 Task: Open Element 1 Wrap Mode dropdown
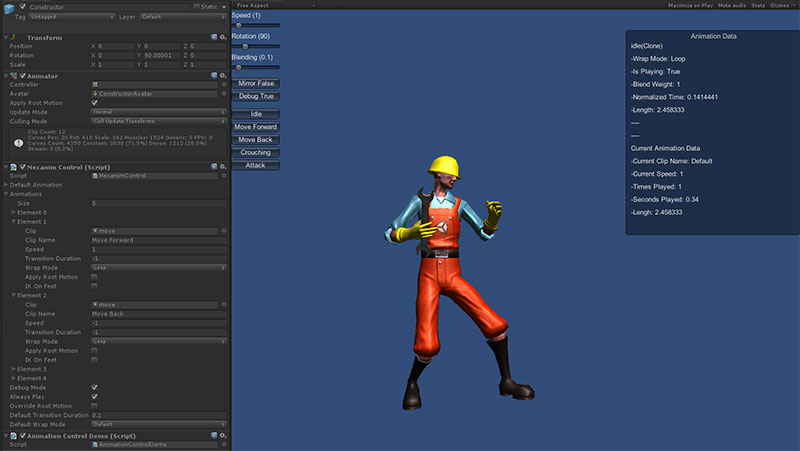(159, 267)
